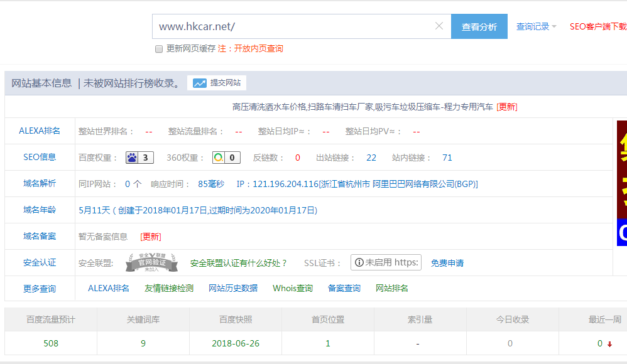
Task: Enable the 更新网页缓存 checkbox
Action: (x=159, y=49)
